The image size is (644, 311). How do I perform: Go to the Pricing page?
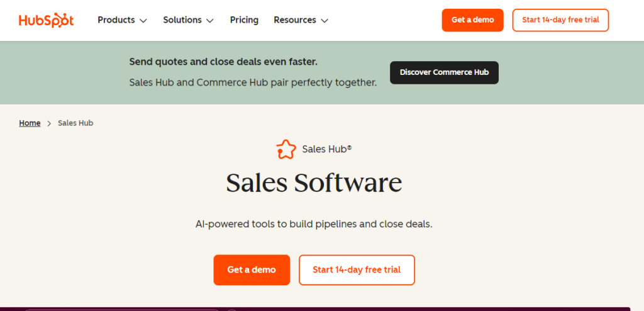(244, 20)
